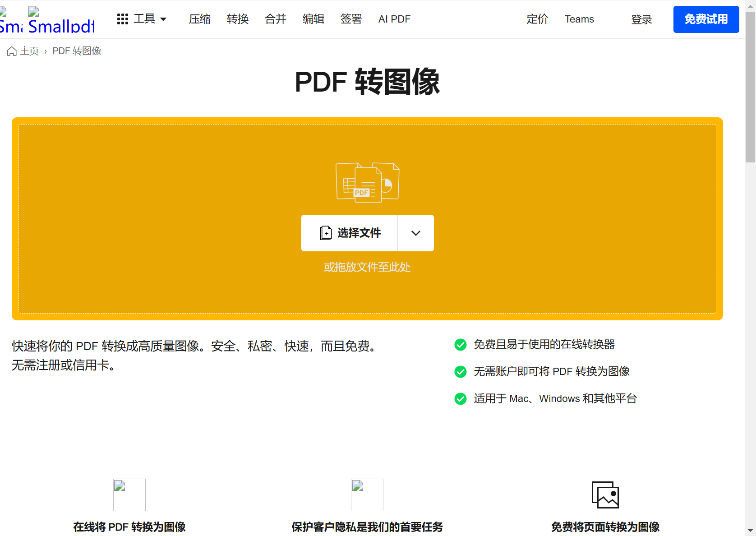Image resolution: width=756 pixels, height=536 pixels.
Task: Click the broken image thumbnail above 在线将 PDF 转换为图像
Action: tap(129, 495)
